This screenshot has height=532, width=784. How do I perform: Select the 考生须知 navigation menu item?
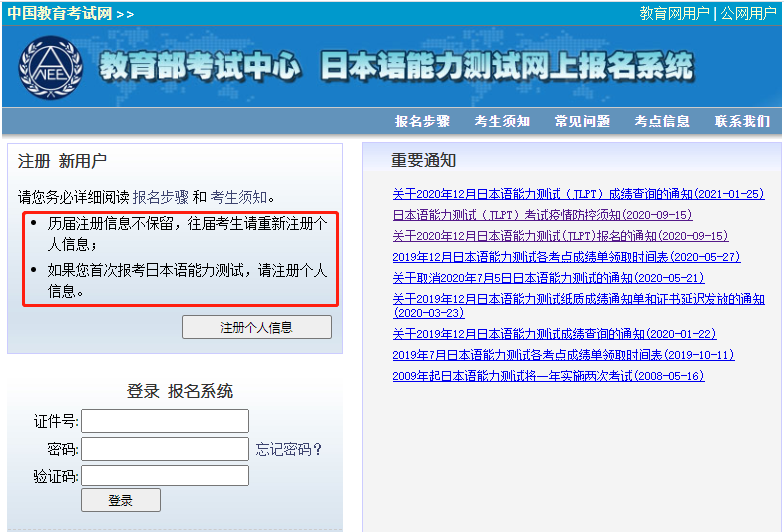(502, 121)
